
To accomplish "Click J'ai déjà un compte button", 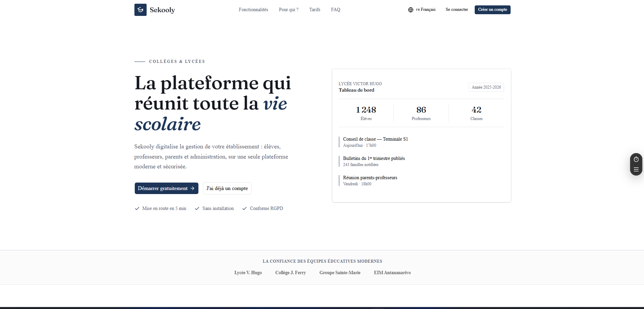I will (227, 188).
